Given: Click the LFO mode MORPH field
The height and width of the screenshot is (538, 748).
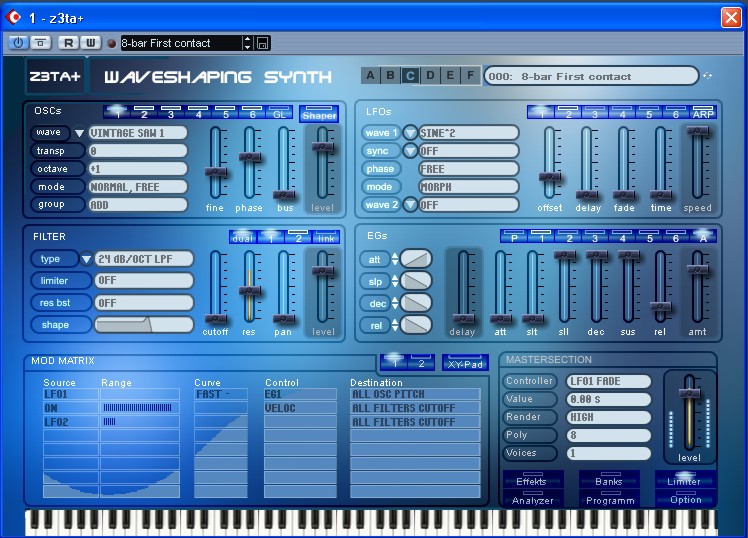Looking at the screenshot, I should click(x=468, y=187).
